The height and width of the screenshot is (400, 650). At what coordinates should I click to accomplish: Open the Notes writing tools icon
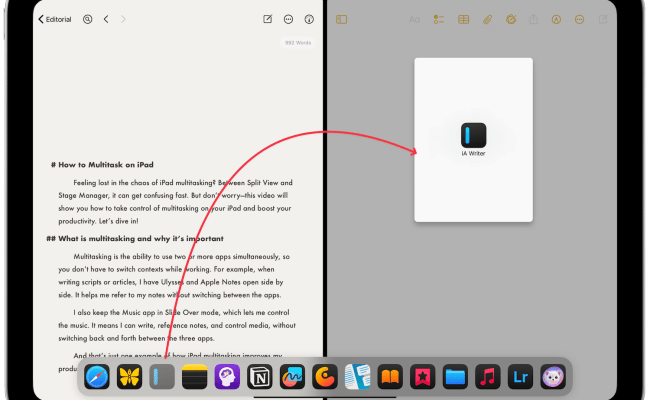511,19
